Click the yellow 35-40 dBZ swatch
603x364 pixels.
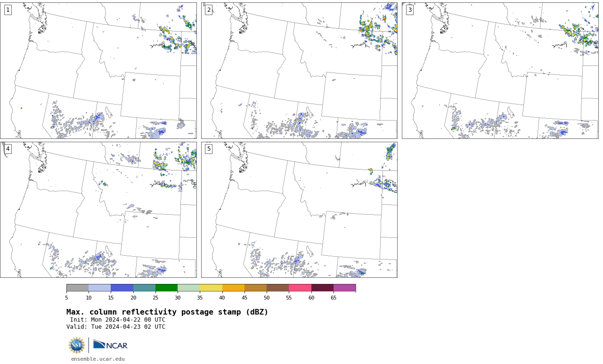[211, 288]
